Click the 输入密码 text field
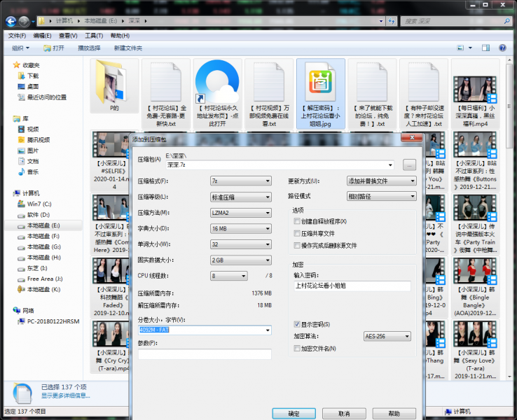The width and height of the screenshot is (517, 420). [354, 286]
